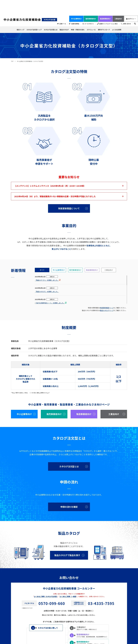Open よくある質問 in the navigation menu
Screen dimensions: 138x644
coord(117,30)
